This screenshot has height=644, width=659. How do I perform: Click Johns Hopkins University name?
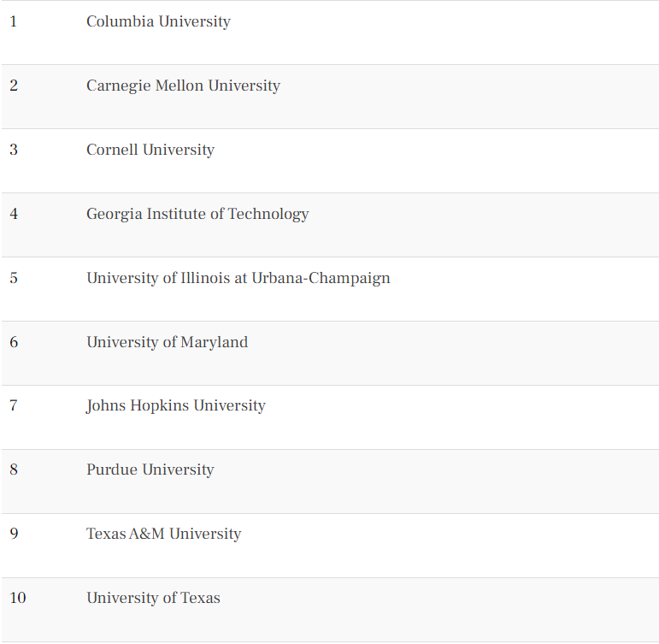pyautogui.click(x=175, y=405)
